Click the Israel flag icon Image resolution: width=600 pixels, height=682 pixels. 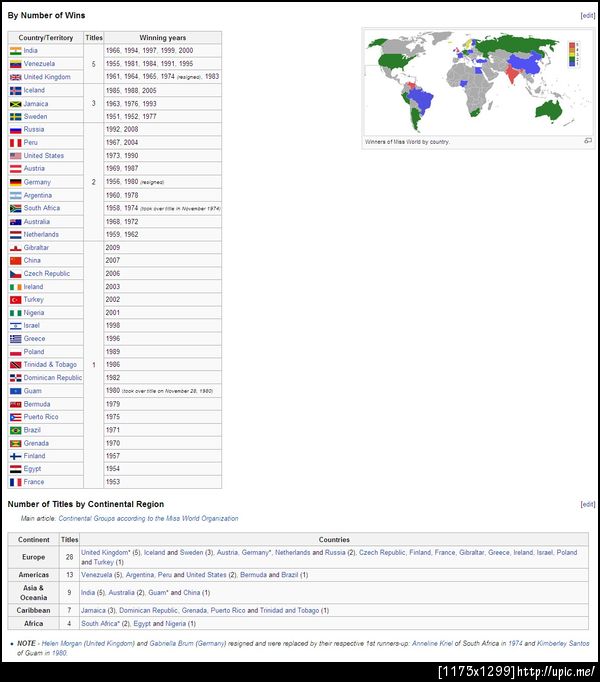click(x=16, y=326)
